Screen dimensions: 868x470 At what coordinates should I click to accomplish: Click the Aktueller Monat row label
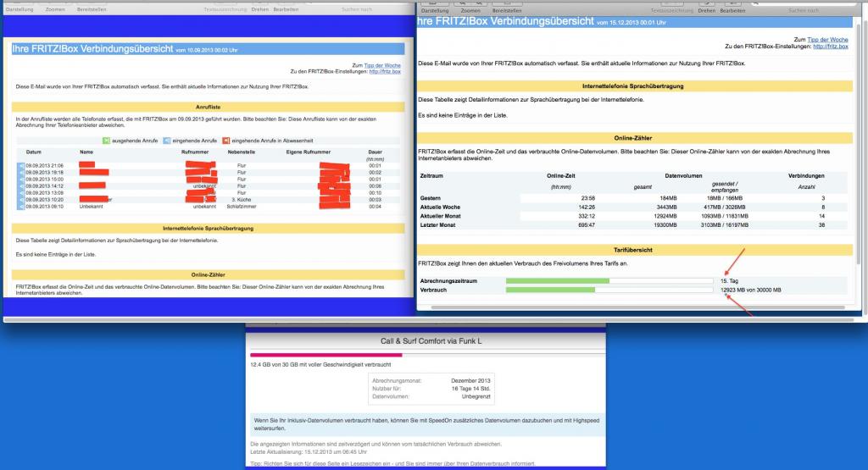click(440, 216)
